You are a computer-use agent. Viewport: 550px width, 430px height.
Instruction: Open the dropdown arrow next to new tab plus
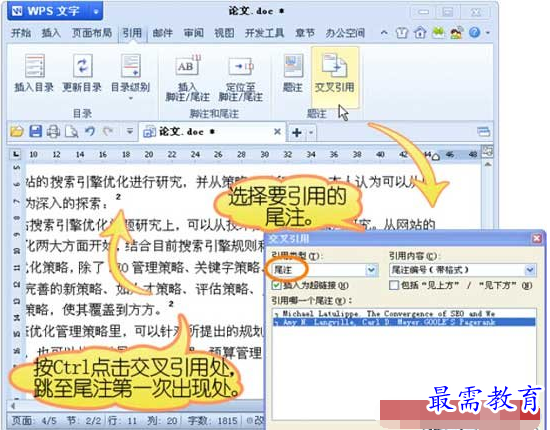[311, 133]
